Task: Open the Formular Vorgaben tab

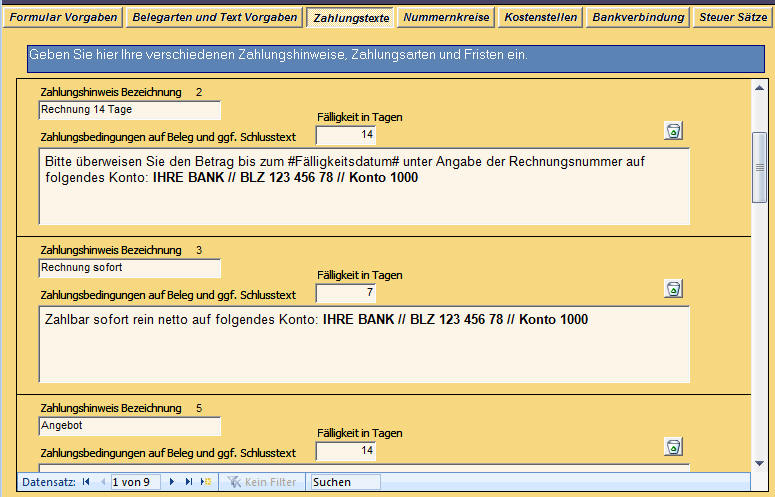Action: point(64,18)
